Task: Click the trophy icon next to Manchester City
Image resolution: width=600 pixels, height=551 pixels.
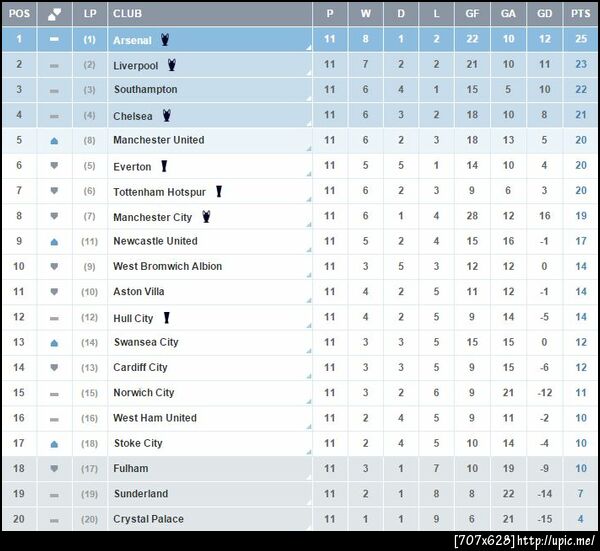Action: click(205, 216)
